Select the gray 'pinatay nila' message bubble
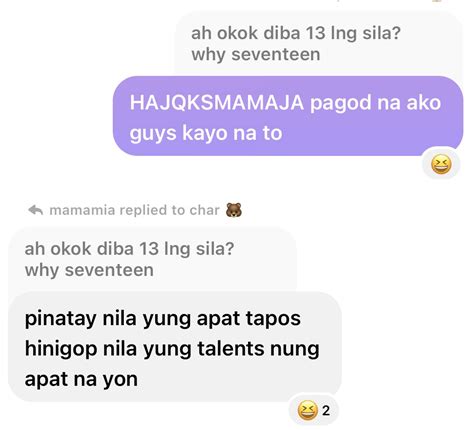This screenshot has width=474, height=430. click(175, 347)
